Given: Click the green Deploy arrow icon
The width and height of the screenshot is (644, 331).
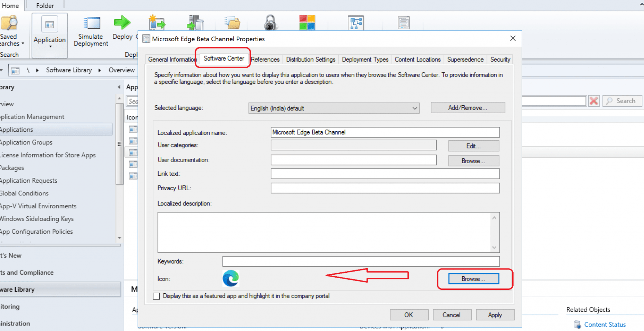Looking at the screenshot, I should pyautogui.click(x=122, y=23).
